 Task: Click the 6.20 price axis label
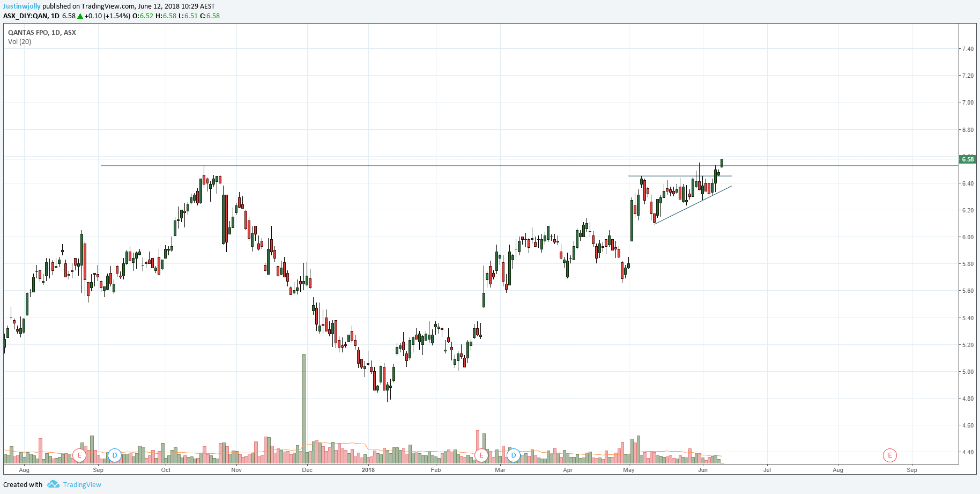tap(968, 210)
